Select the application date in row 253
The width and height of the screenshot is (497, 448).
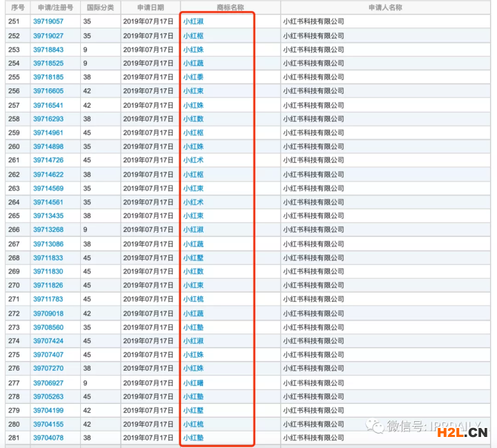tap(148, 50)
